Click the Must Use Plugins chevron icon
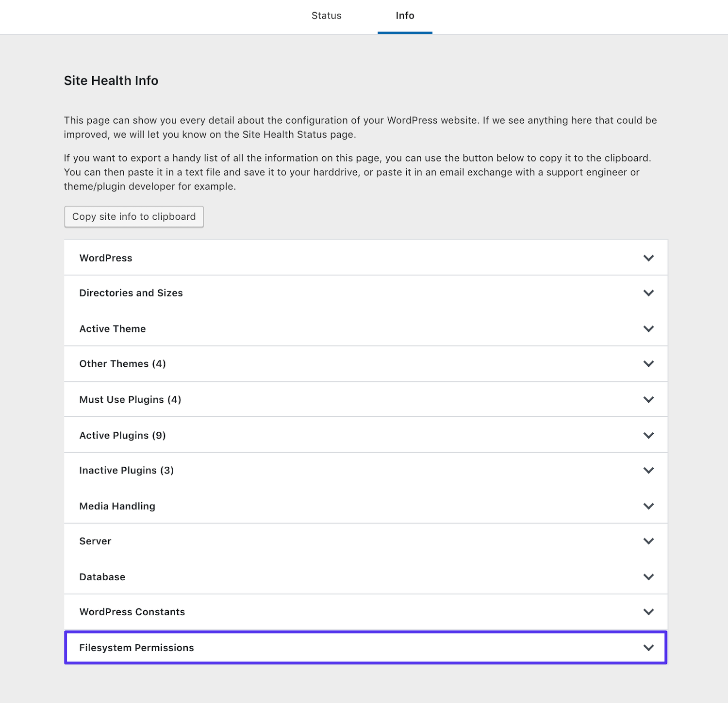 pos(648,399)
